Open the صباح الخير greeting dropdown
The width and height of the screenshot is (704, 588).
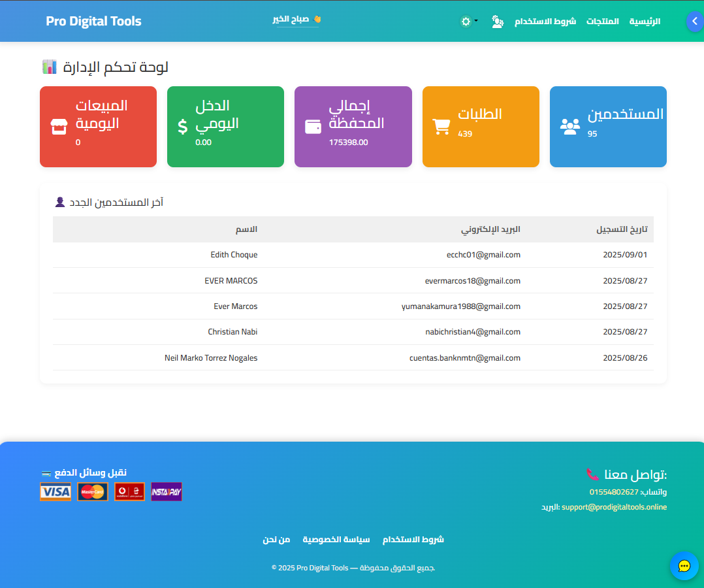(297, 20)
